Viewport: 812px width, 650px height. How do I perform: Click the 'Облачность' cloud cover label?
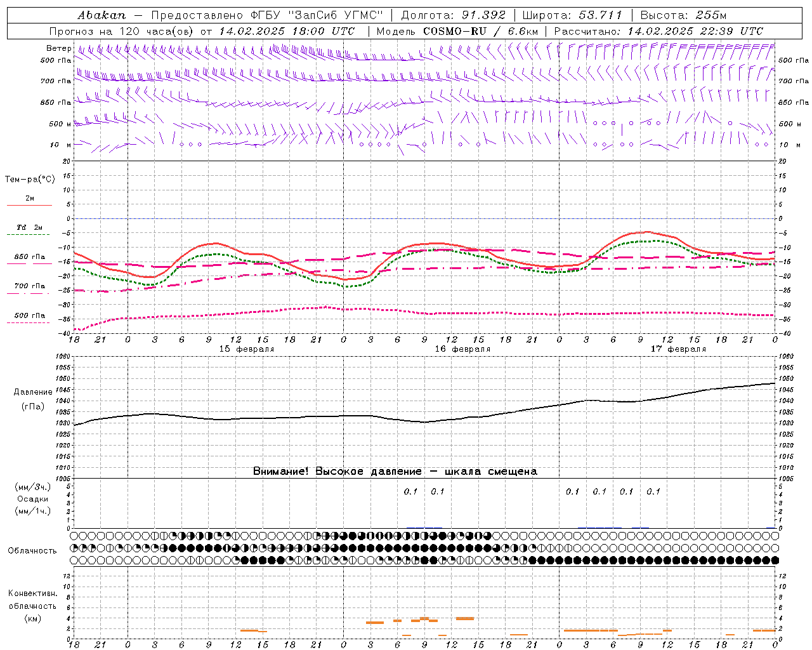(x=32, y=551)
